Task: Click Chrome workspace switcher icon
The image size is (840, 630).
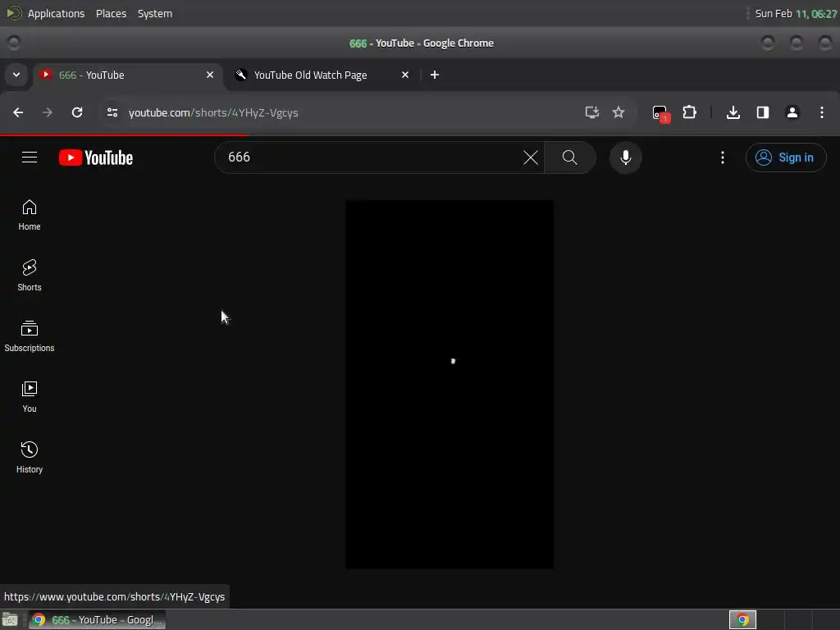Action: tap(742, 620)
